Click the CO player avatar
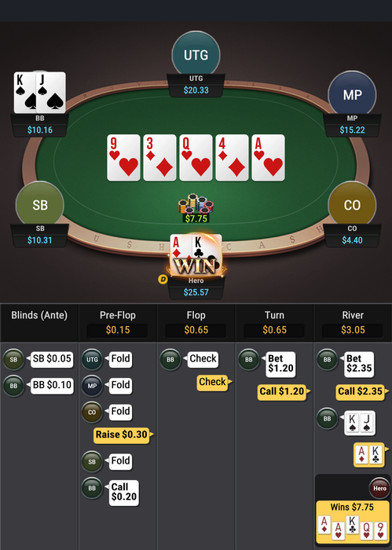 point(352,205)
